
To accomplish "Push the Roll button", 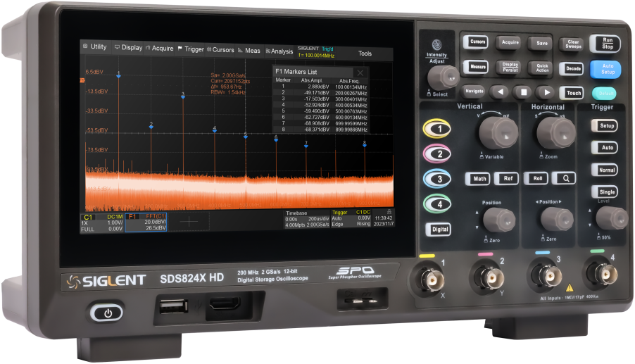I will coord(537,179).
